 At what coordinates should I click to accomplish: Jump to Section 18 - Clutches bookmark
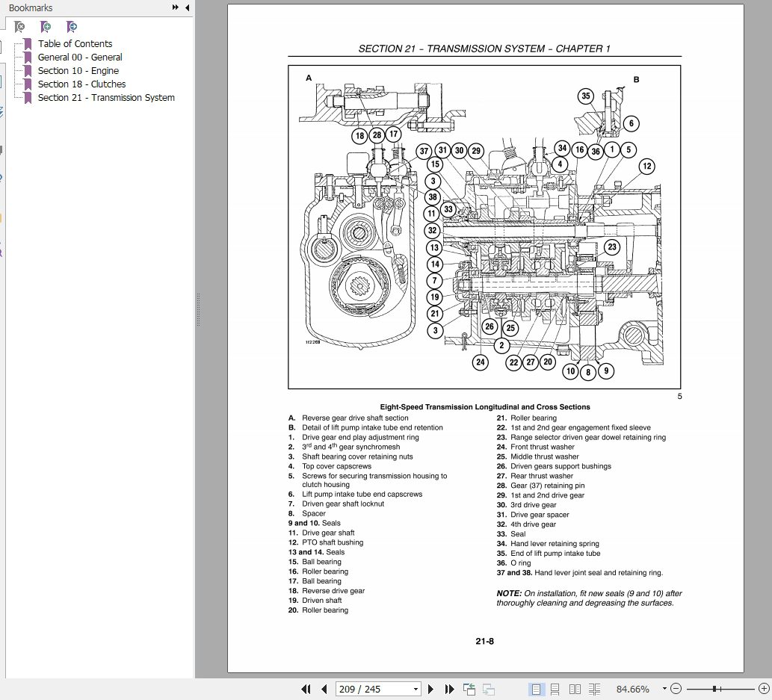[x=81, y=84]
